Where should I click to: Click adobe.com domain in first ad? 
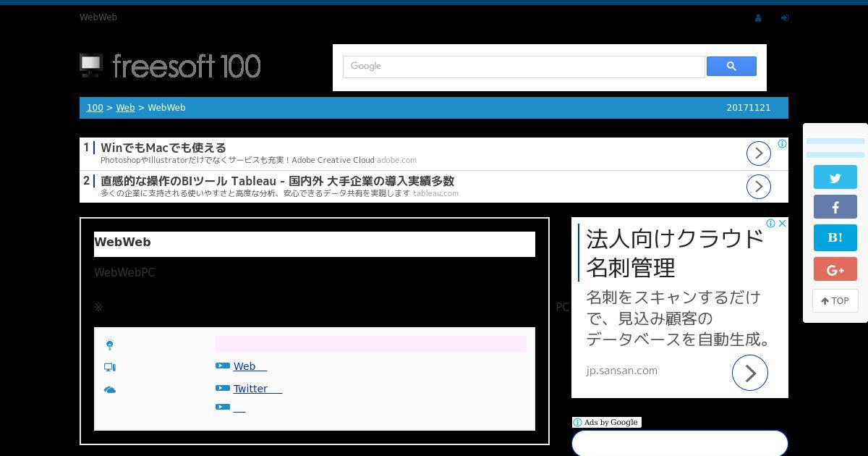pos(396,160)
